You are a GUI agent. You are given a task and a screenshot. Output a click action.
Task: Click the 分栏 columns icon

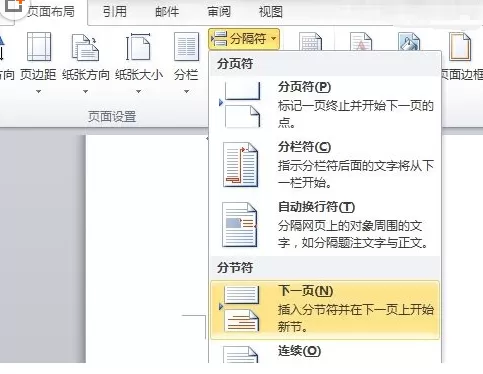coord(186,47)
